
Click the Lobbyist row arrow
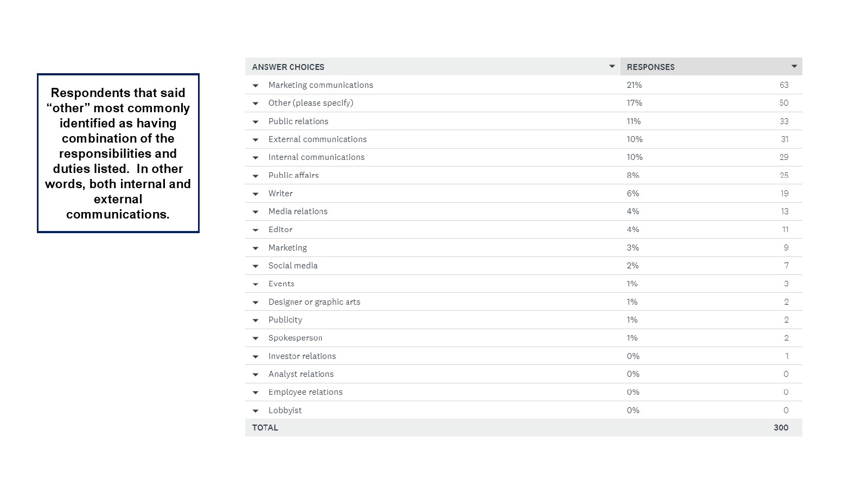tap(256, 411)
